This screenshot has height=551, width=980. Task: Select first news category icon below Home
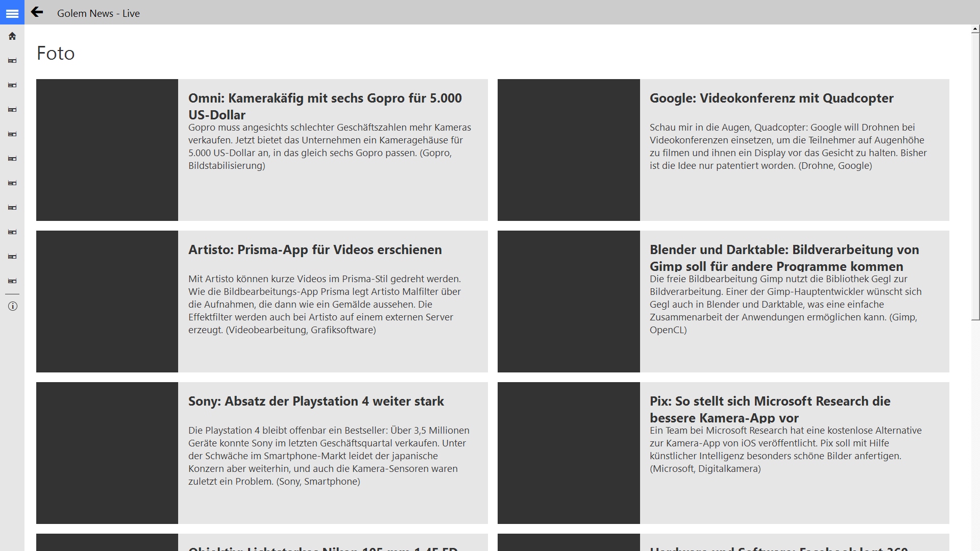click(x=12, y=61)
